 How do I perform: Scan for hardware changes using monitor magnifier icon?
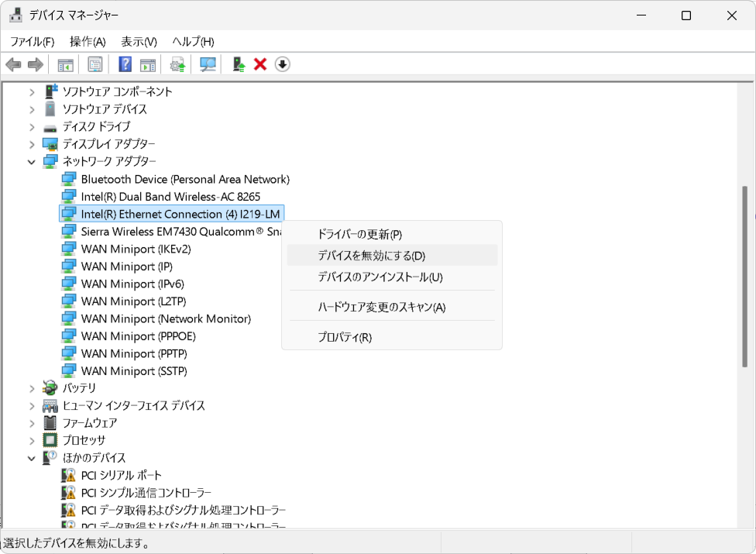[208, 64]
